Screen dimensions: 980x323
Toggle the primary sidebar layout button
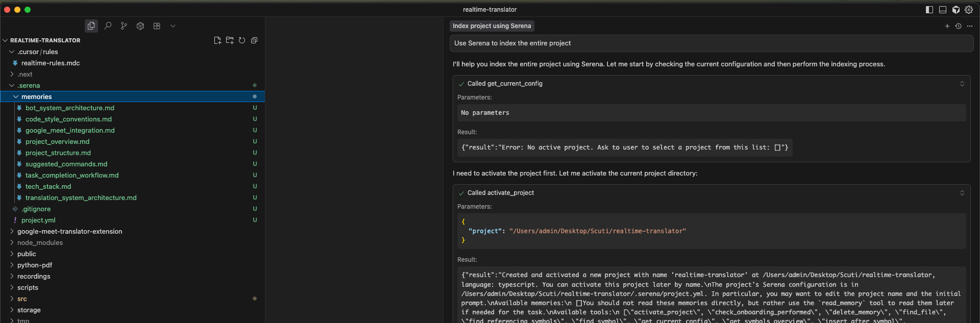click(x=929, y=10)
